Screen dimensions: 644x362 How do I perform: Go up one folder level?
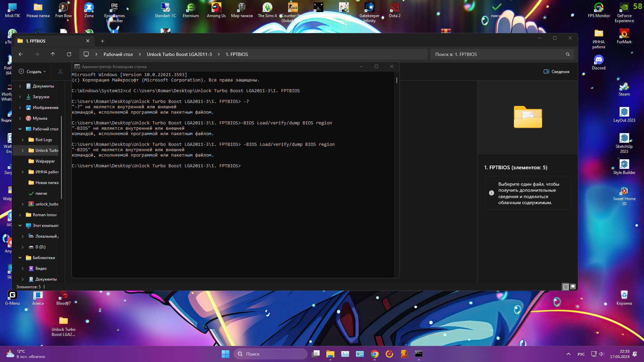coord(53,54)
